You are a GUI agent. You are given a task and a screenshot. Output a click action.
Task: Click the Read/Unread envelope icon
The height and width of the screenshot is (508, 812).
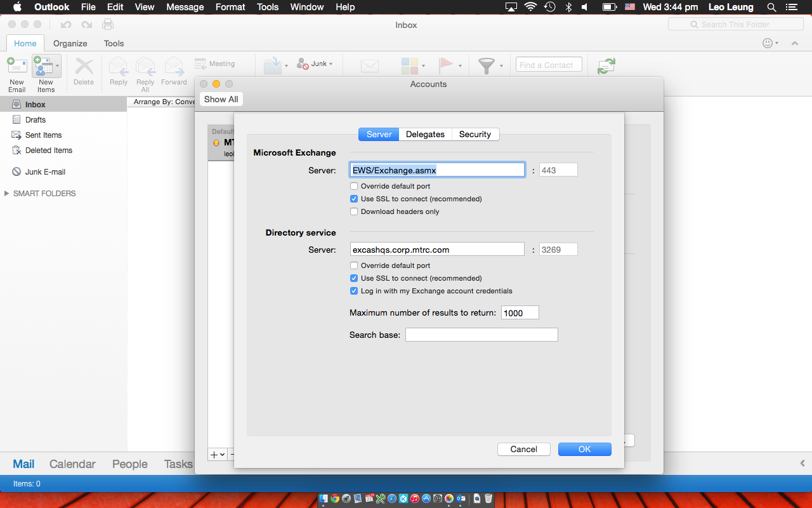pyautogui.click(x=370, y=66)
